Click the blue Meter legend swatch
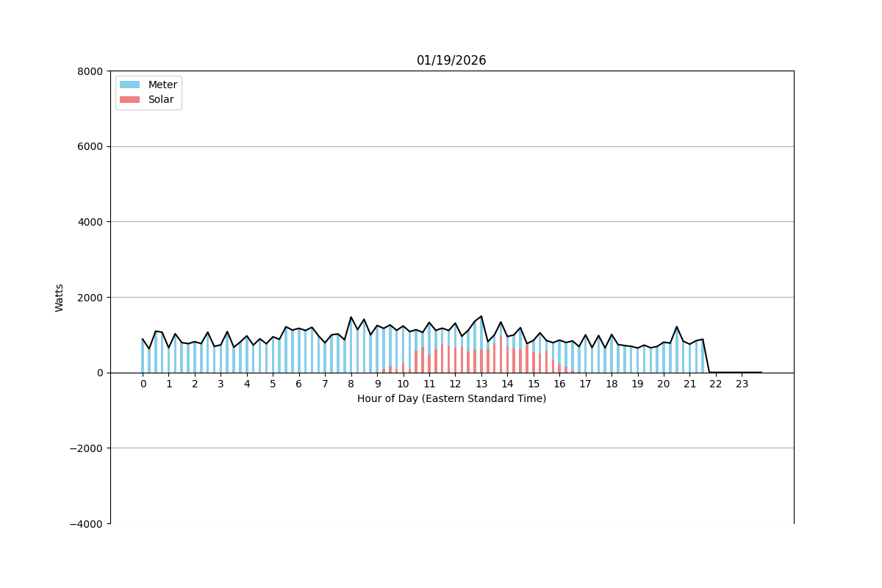 click(x=129, y=85)
